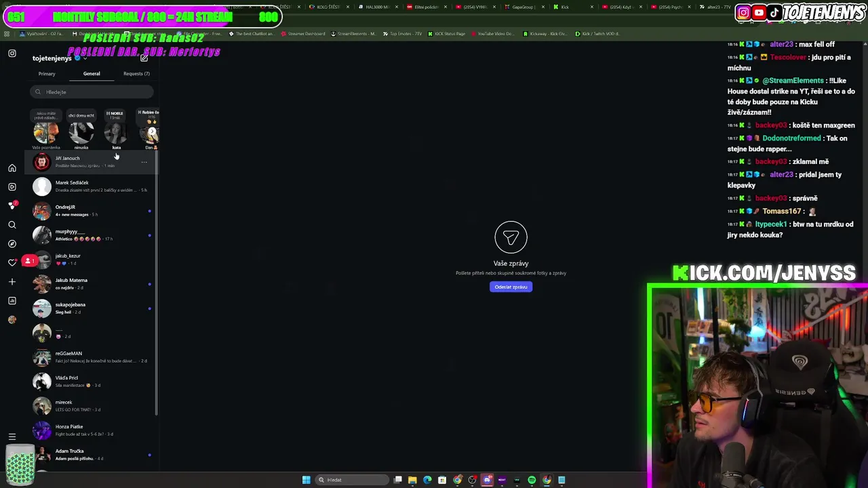Open the three-dot options on the Jiří Janouch row
The height and width of the screenshot is (488, 868).
(x=144, y=162)
